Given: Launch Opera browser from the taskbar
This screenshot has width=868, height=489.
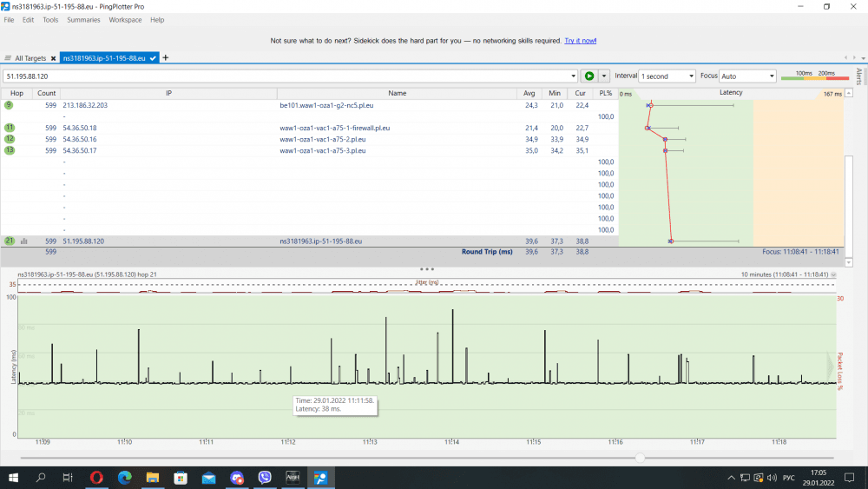Looking at the screenshot, I should 96,478.
